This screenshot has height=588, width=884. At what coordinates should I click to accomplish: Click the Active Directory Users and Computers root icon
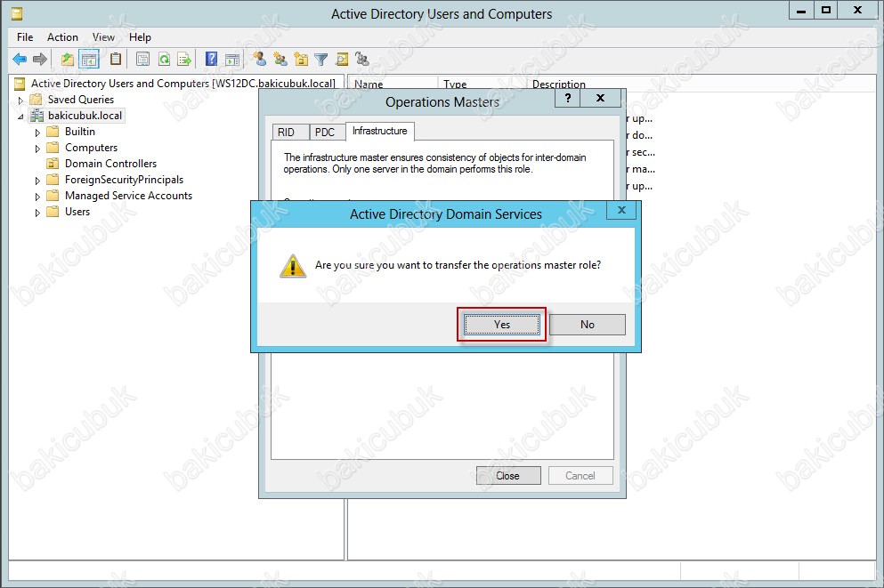pos(20,84)
